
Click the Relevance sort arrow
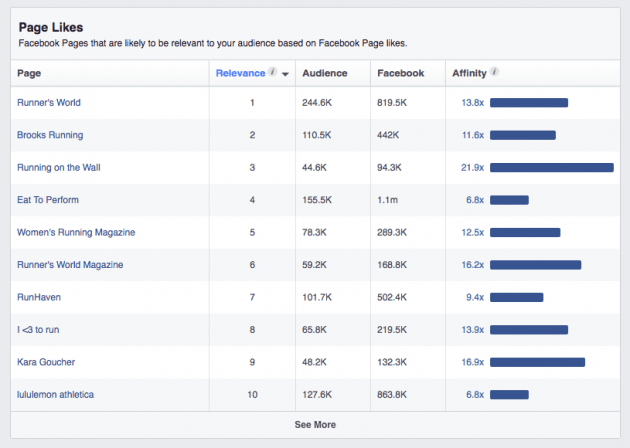[286, 74]
